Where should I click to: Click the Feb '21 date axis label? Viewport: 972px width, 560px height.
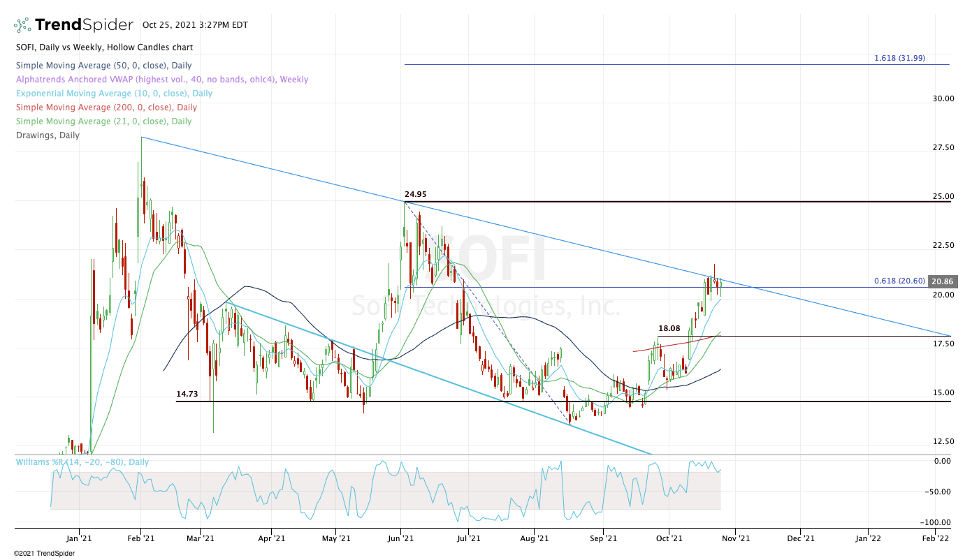tap(140, 538)
